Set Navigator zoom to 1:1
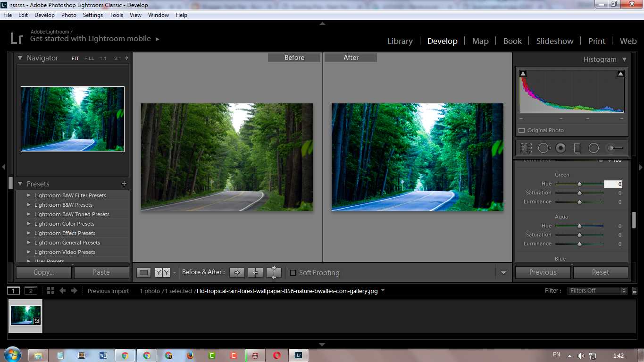 tap(103, 59)
